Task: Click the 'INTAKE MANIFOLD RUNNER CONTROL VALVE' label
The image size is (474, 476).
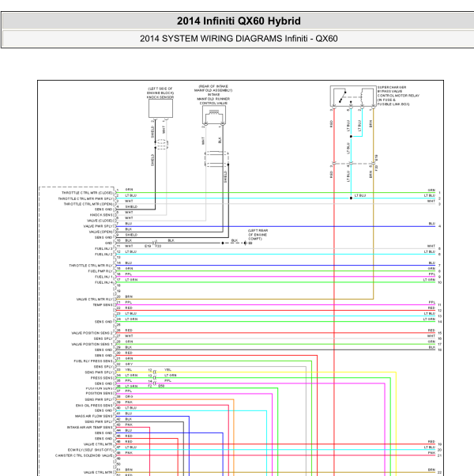Action: 213,99
